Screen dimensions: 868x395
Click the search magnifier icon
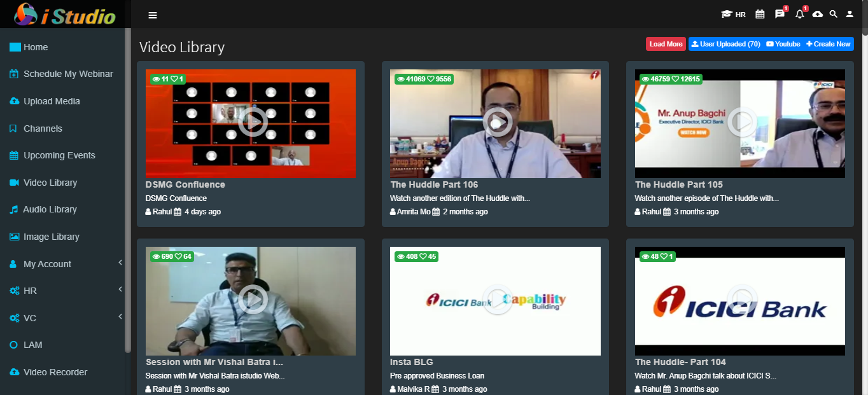[x=834, y=14]
